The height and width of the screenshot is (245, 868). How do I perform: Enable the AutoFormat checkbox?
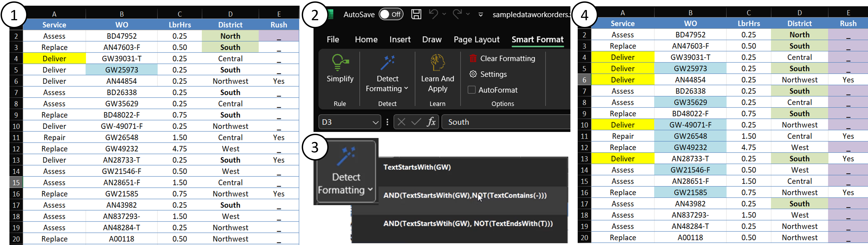coord(471,90)
